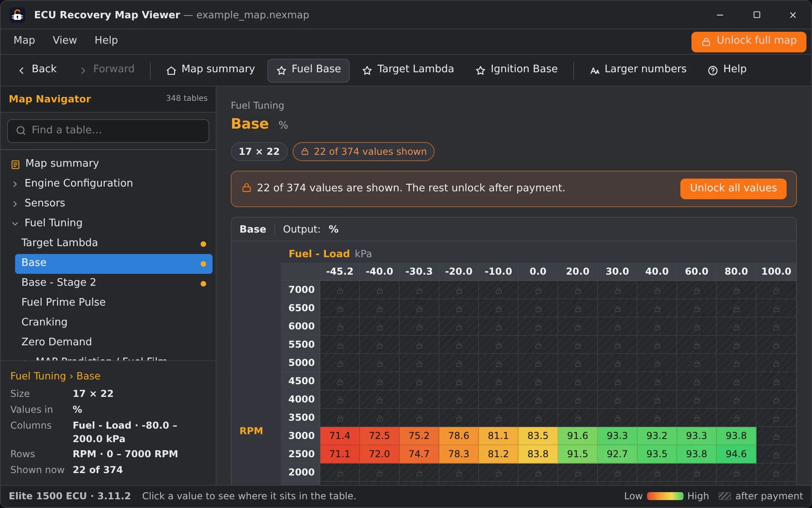Viewport: 812px width, 508px height.
Task: Click the Back arrow icon
Action: 21,70
